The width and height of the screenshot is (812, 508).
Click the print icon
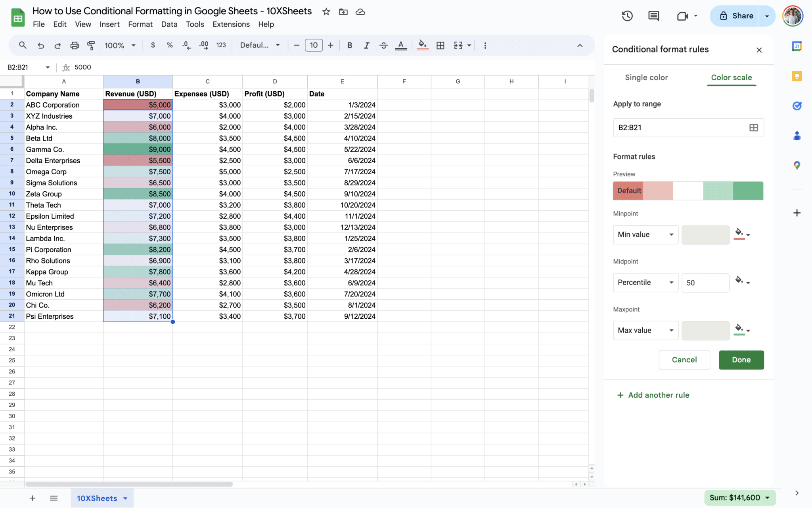(74, 45)
